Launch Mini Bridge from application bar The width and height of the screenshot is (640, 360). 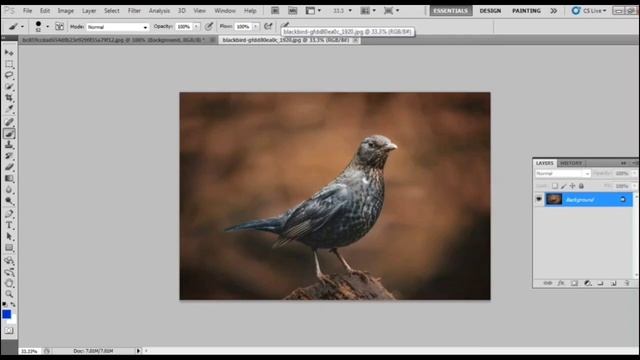293,11
